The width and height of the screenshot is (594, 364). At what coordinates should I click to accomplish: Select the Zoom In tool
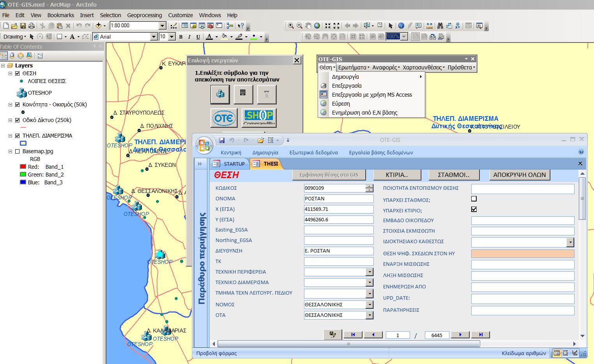pos(291,26)
